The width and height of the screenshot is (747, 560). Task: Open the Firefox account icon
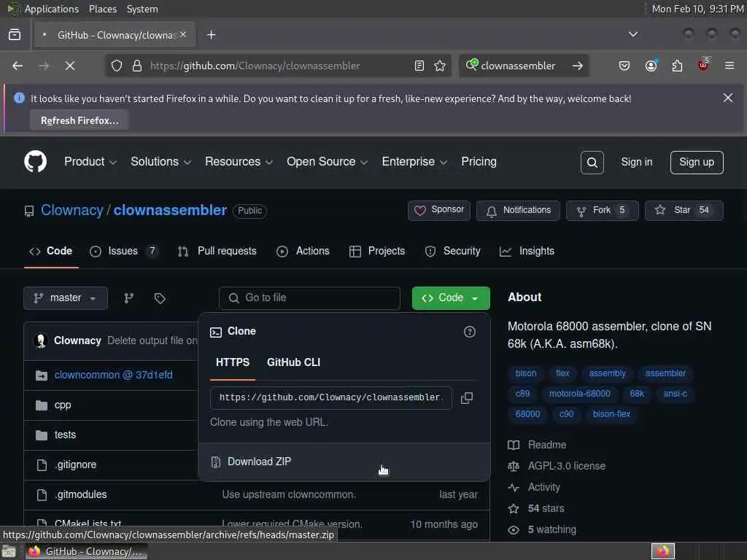(x=651, y=66)
